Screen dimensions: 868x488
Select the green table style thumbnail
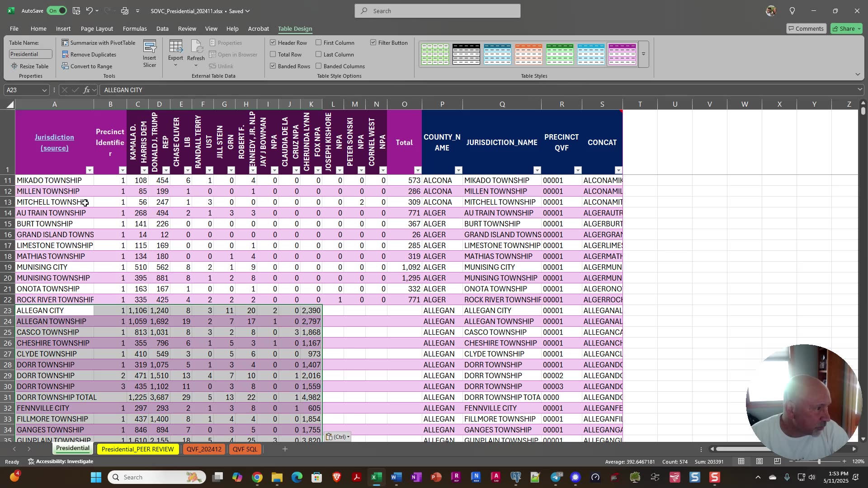[561, 54]
